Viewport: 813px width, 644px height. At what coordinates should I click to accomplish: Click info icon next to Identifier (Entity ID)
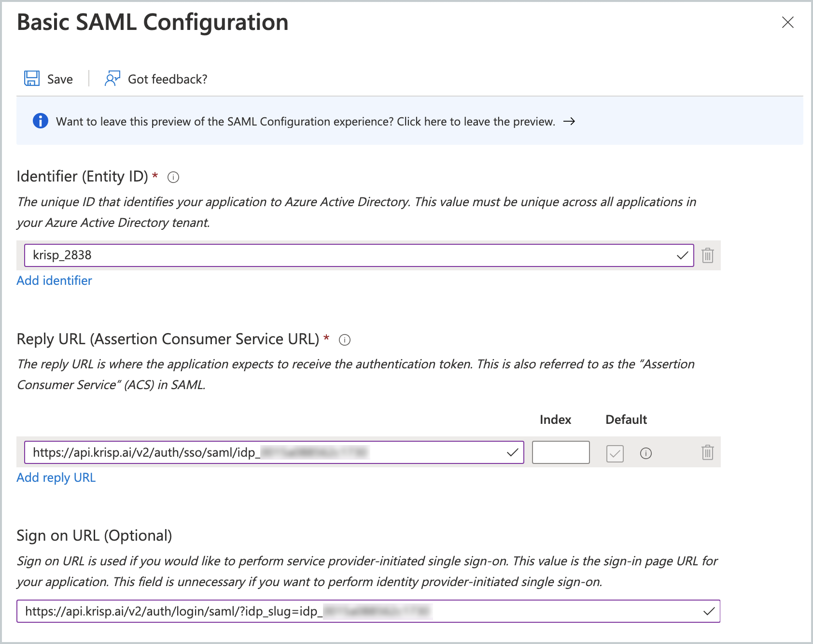click(173, 177)
